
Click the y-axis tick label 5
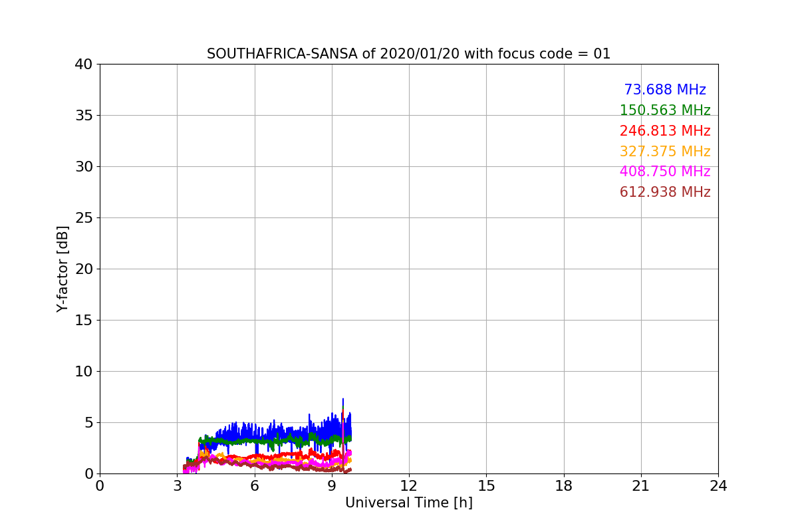pos(88,423)
